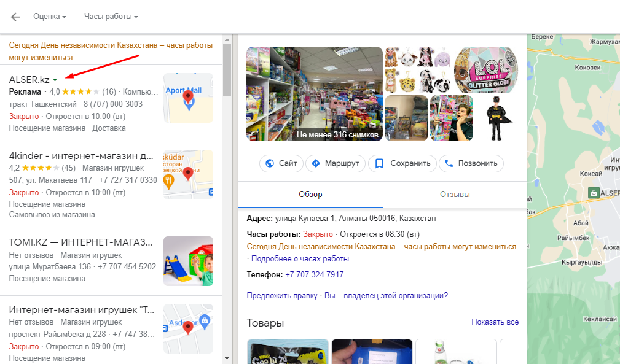
Task: Switch to the Обзор tab
Action: [x=310, y=194]
